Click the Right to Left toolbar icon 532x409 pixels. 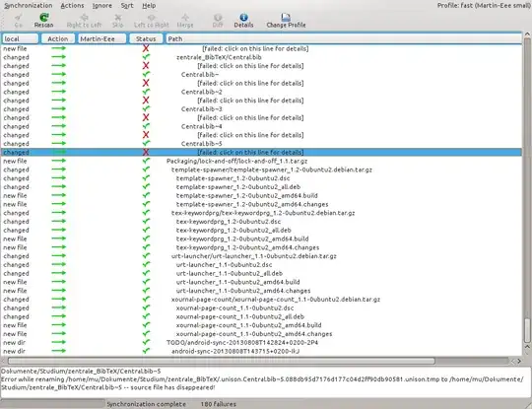click(84, 17)
